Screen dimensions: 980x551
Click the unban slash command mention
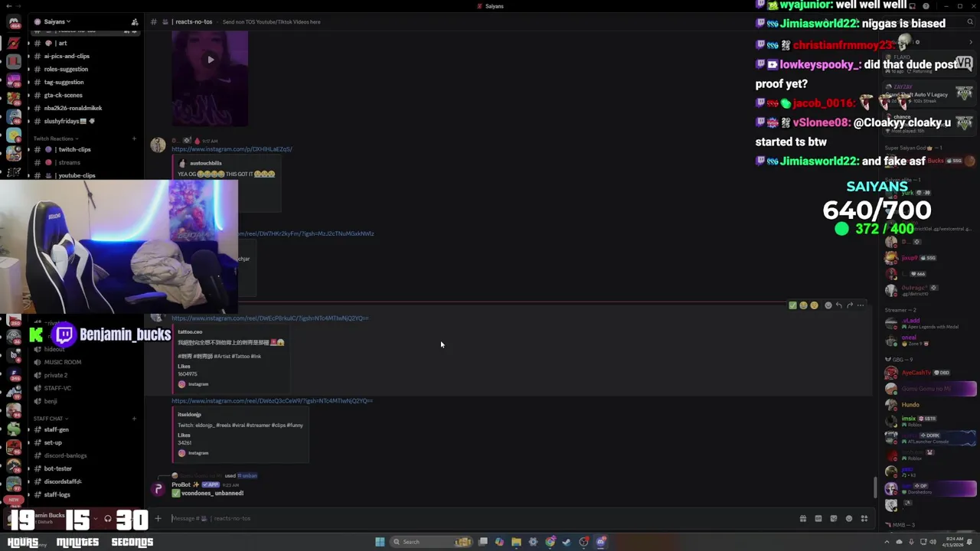[247, 476]
